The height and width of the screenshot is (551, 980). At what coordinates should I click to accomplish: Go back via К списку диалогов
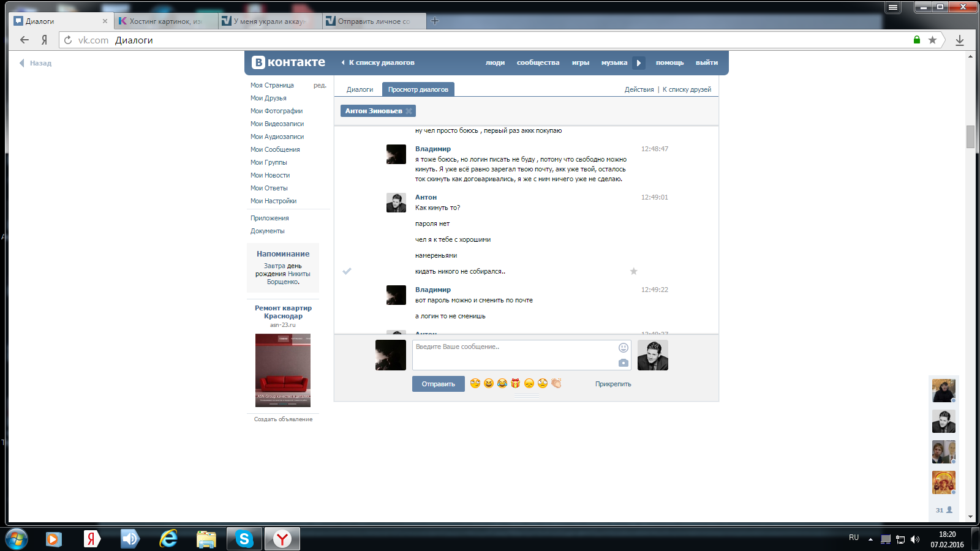click(378, 62)
